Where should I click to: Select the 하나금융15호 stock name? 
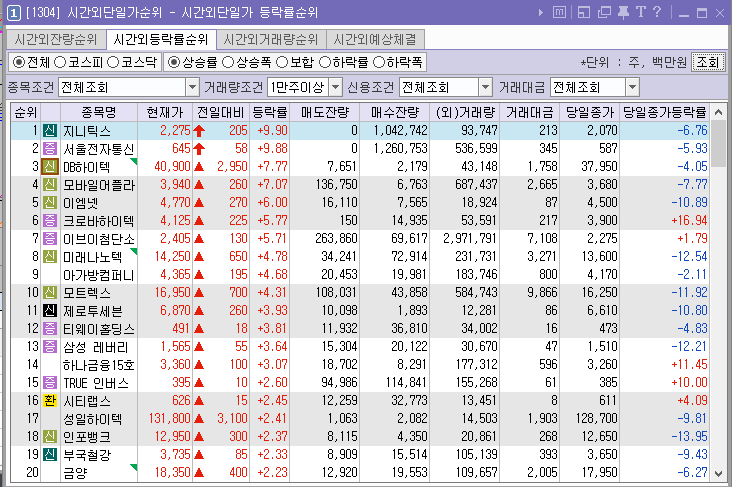99,365
